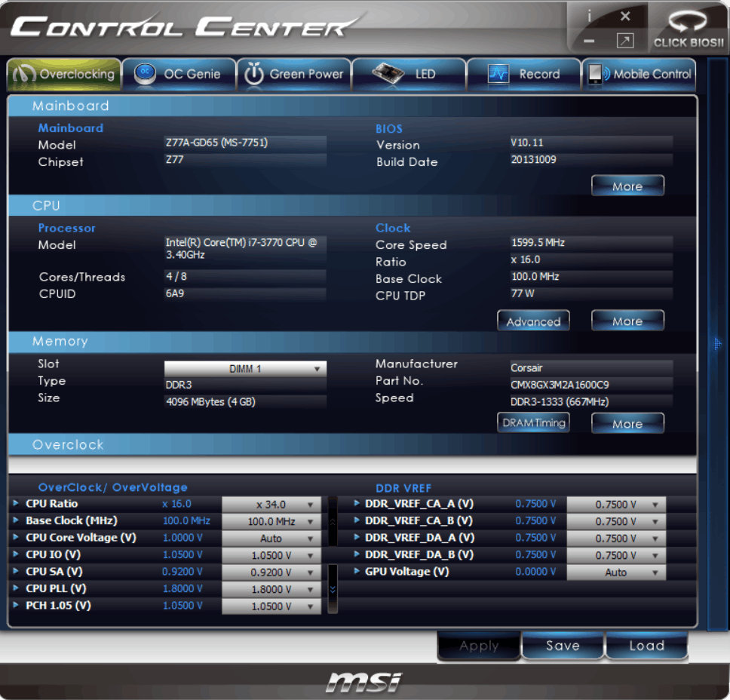The width and height of the screenshot is (730, 700).
Task: Expand the PCH 1.05 (V) row arrow
Action: click(x=16, y=604)
